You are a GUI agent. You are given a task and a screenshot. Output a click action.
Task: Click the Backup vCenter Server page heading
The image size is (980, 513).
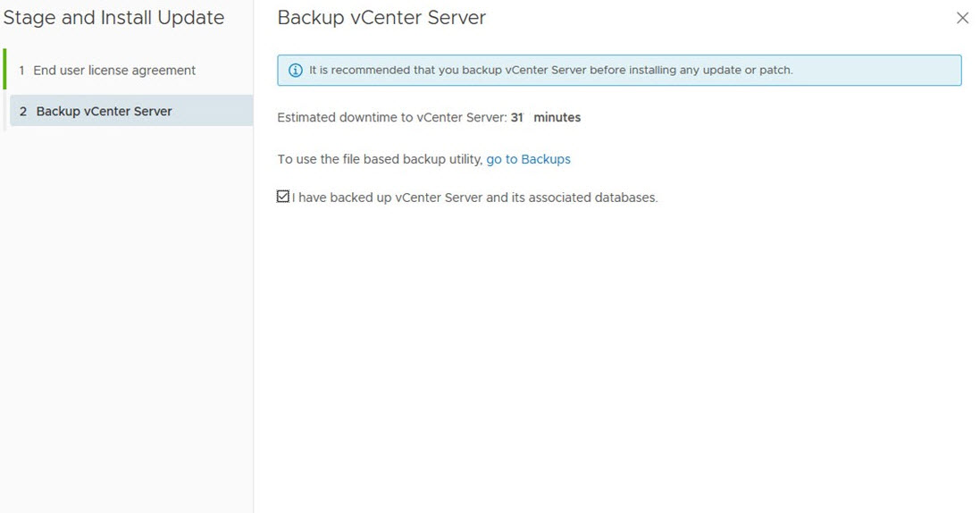(381, 18)
